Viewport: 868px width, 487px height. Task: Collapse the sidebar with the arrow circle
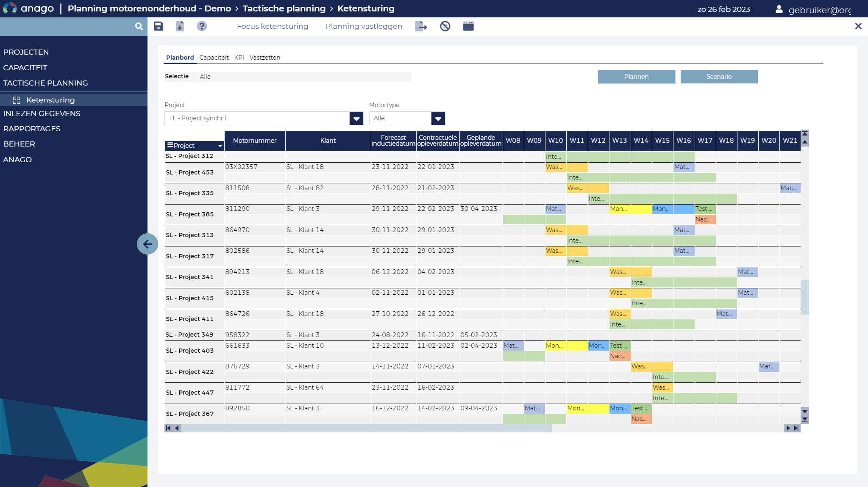coord(147,244)
